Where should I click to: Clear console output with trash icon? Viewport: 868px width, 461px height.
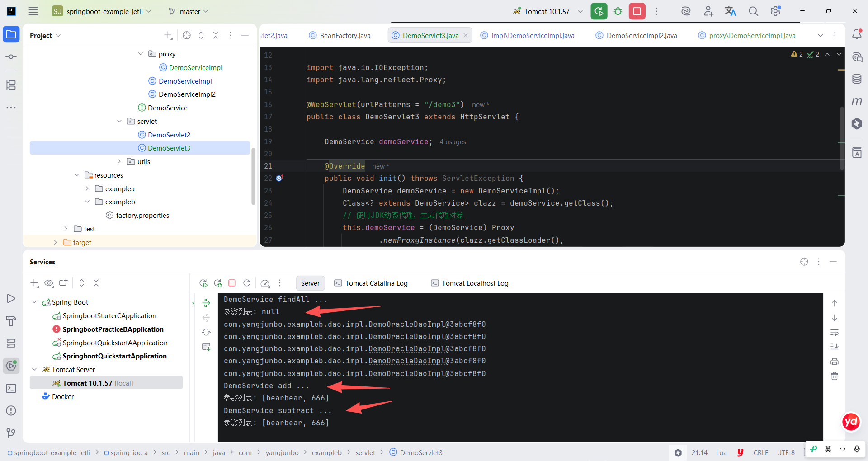tap(835, 376)
